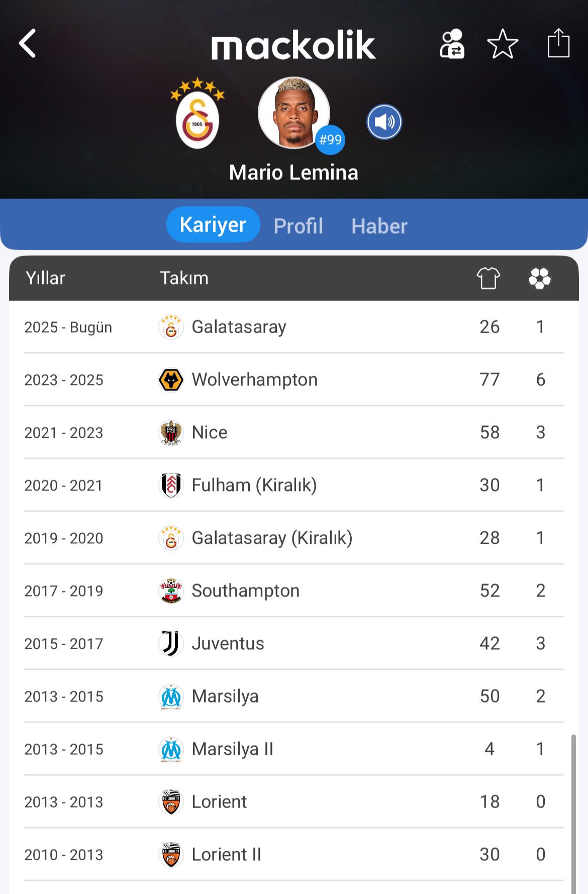Tap the Nice club logo
The height and width of the screenshot is (894, 588).
(171, 433)
